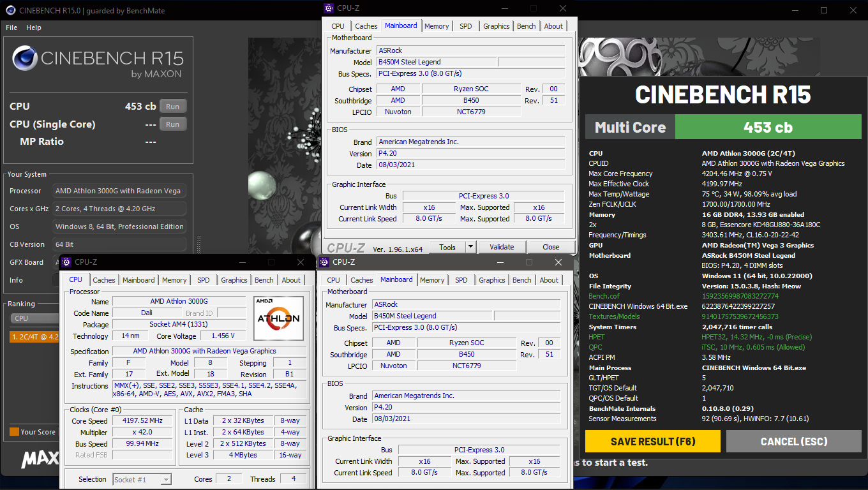Click CANCEL (ESC) in the BenchMate panel
The width and height of the screenshot is (868, 490).
(794, 442)
